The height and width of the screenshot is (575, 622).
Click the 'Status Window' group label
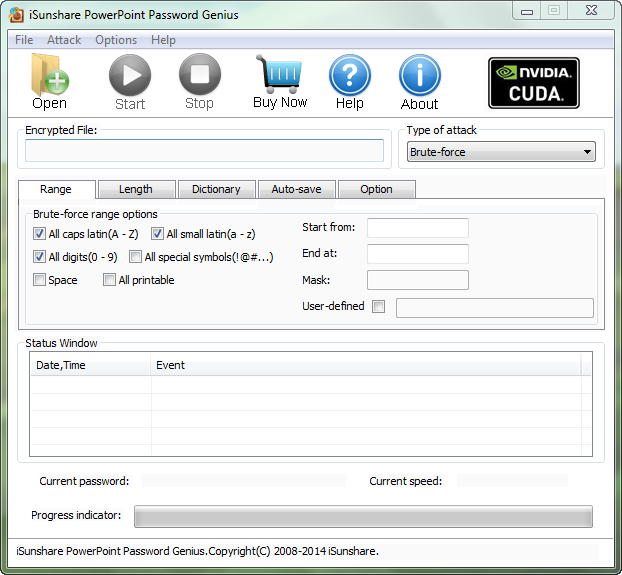61,343
